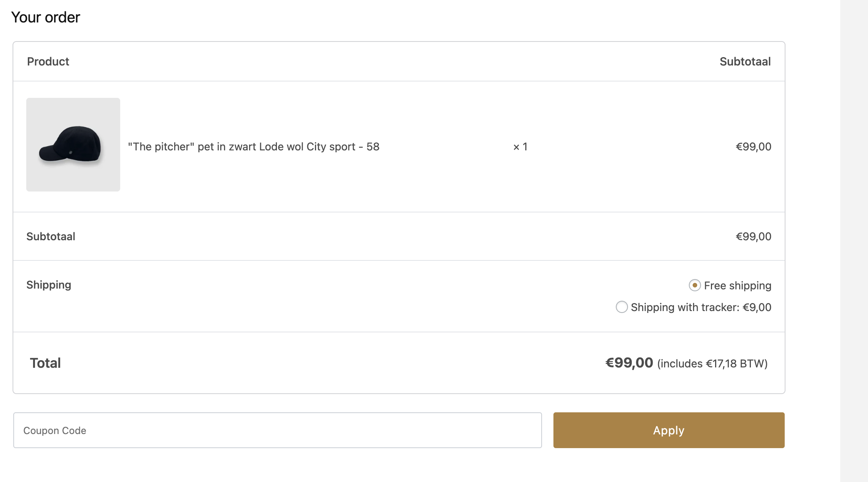Viewport: 868px width, 482px height.
Task: Click the Subtotaal row label
Action: (51, 236)
